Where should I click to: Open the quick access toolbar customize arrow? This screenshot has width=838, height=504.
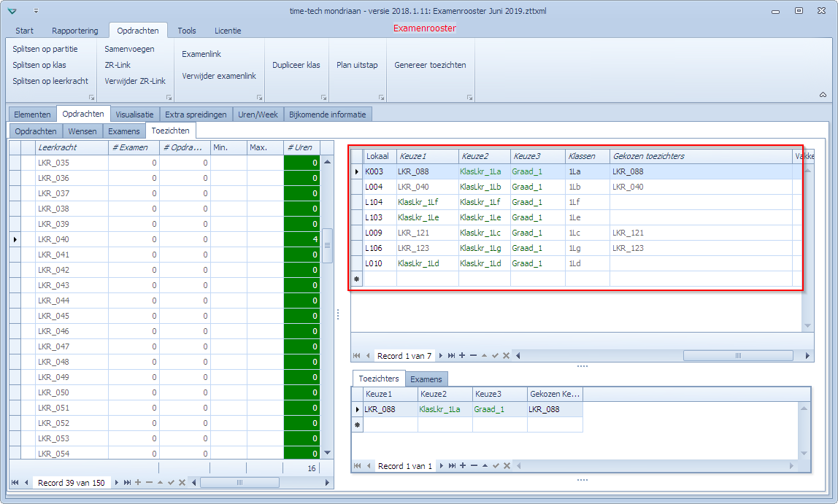[36, 11]
